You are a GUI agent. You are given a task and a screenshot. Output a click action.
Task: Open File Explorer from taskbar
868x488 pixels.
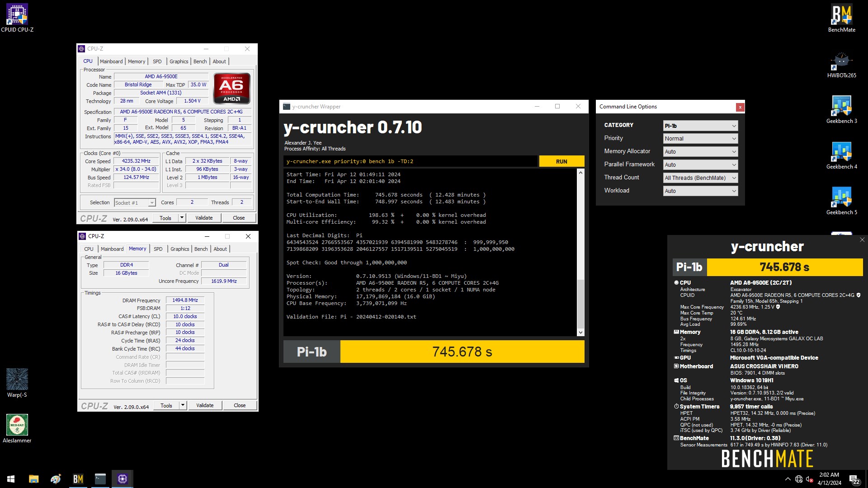33,479
